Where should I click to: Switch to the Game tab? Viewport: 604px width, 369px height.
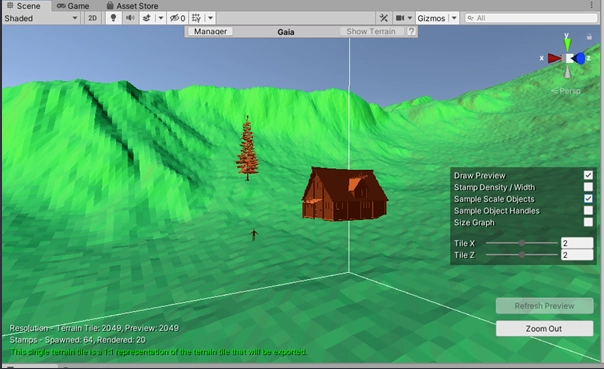73,6
